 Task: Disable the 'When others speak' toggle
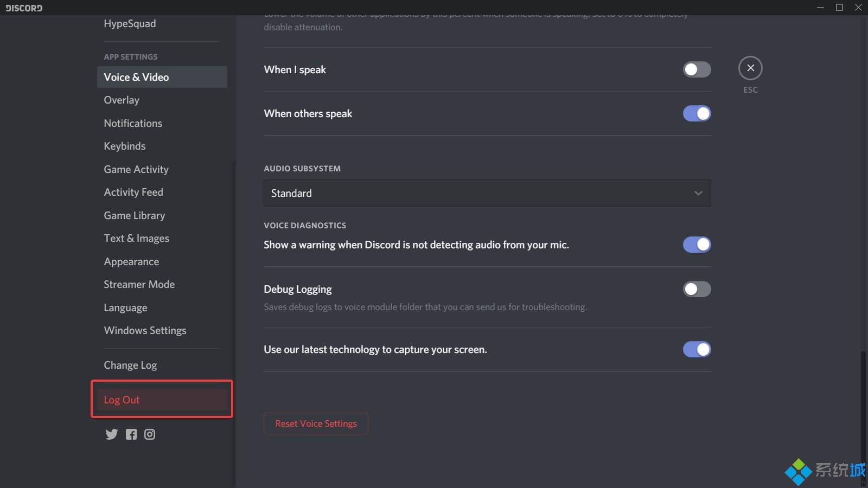697,113
